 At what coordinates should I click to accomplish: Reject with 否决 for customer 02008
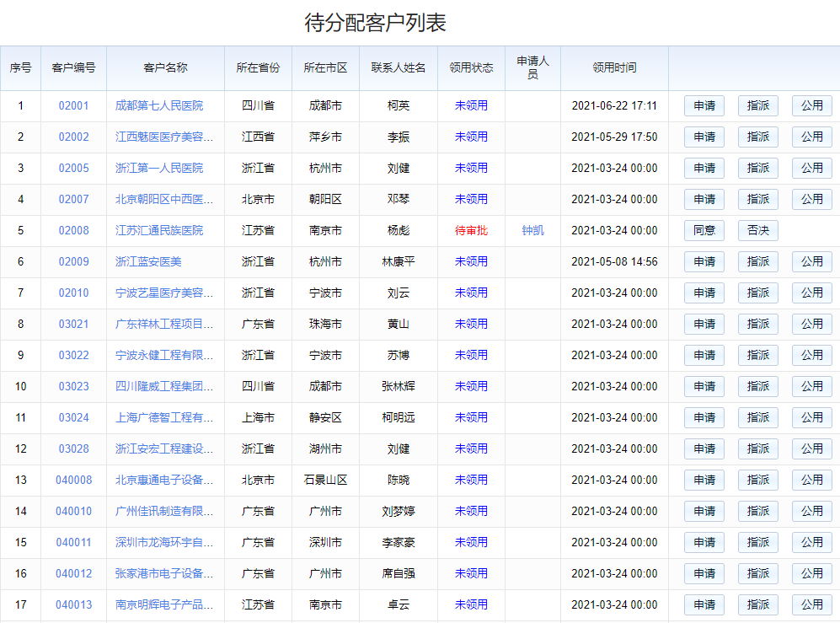[x=757, y=231]
